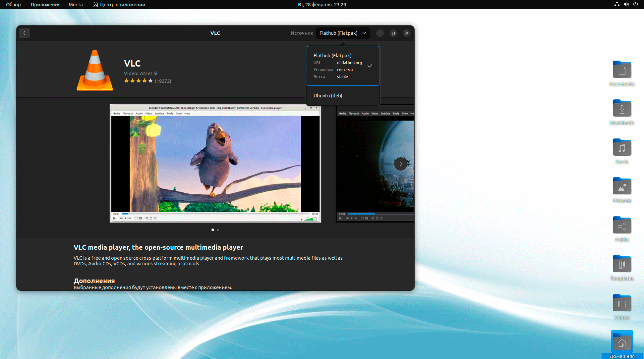Click the Big Buck Bunny screenshot thumbnail
Viewport: 644px width, 359px height.
(215, 163)
